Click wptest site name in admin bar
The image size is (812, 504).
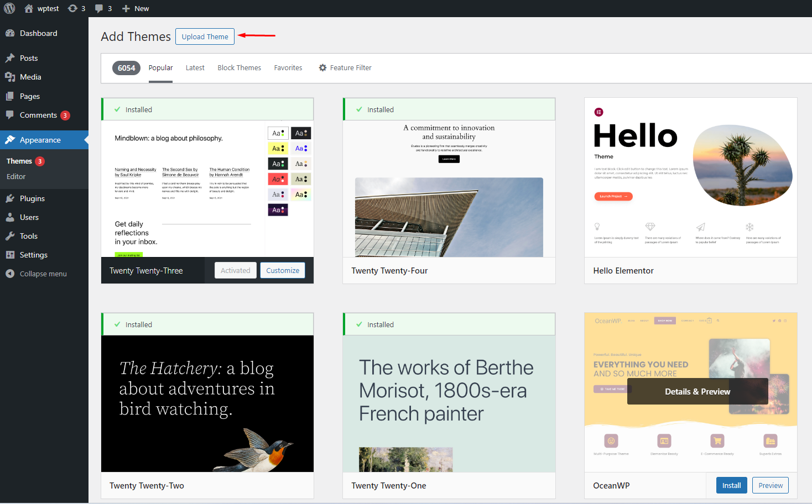48,8
